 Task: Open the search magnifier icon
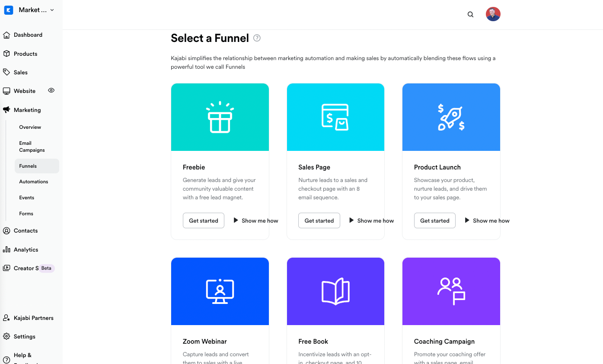(470, 14)
